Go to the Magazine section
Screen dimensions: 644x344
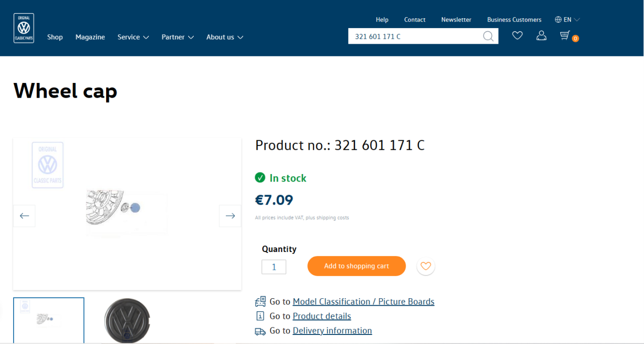pos(90,37)
